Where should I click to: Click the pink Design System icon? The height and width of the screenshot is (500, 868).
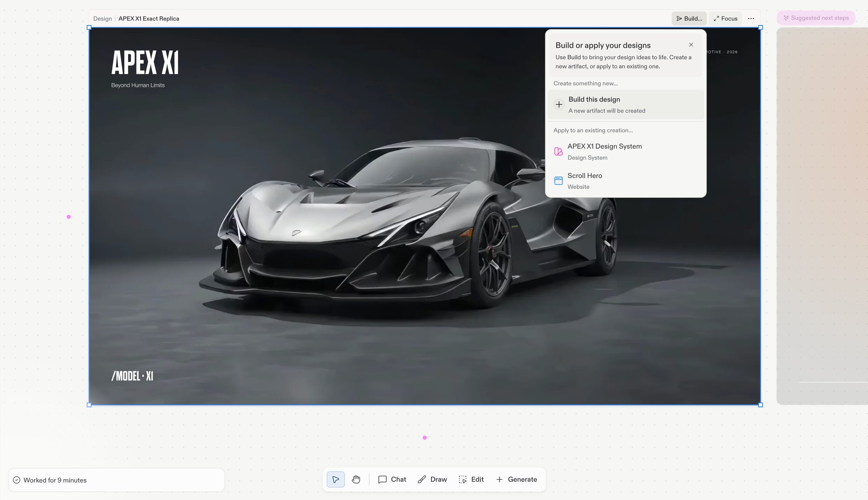click(559, 151)
